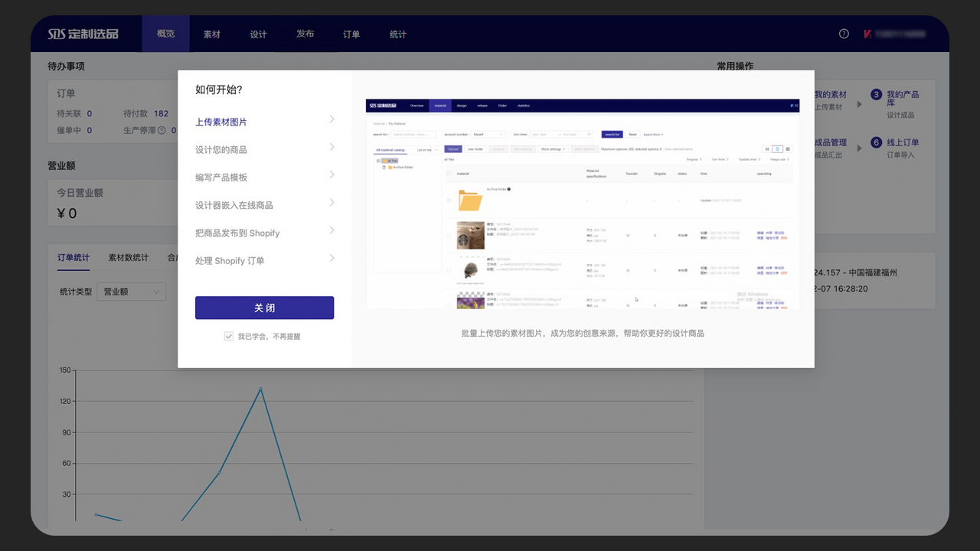Switch to the 订单 navigation tab

[351, 34]
